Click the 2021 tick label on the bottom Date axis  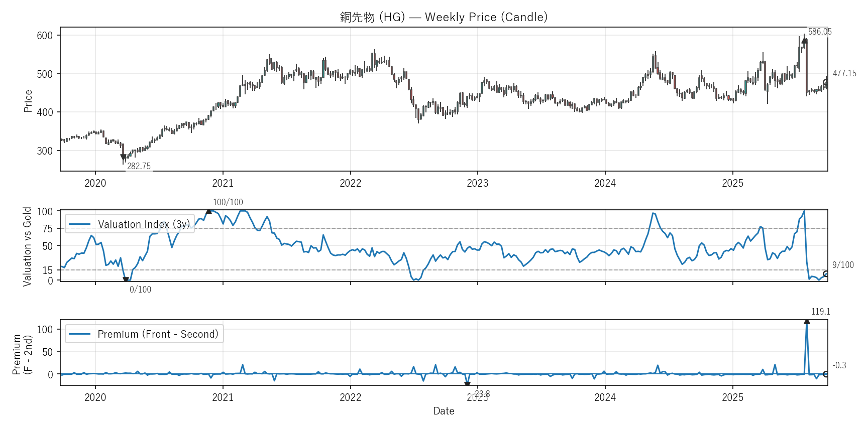click(223, 397)
